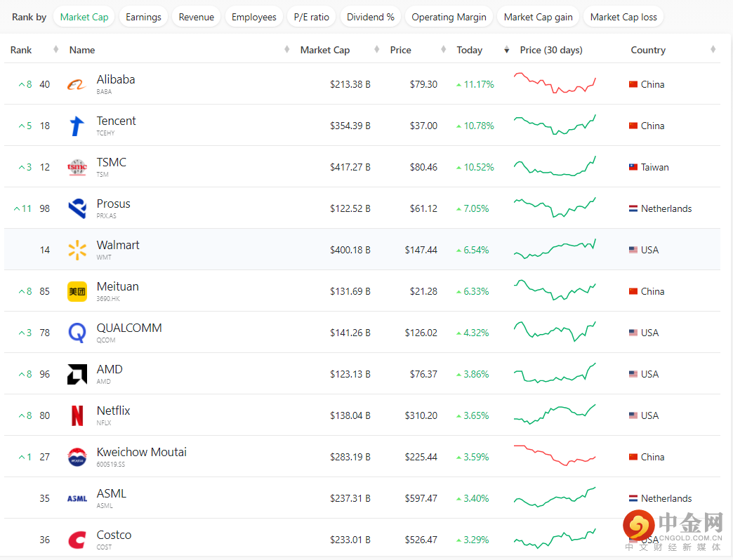Image resolution: width=733 pixels, height=560 pixels.
Task: Choose Dividend % ranking option
Action: [371, 17]
